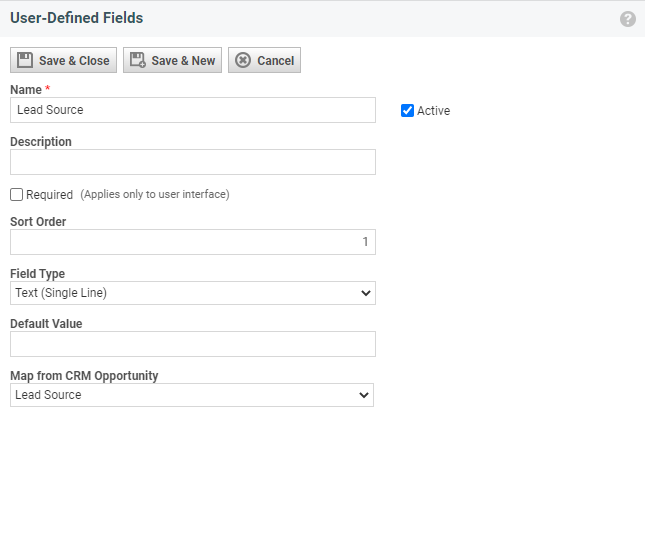Click the arrow on Text (Single Line) dropdown

point(364,293)
